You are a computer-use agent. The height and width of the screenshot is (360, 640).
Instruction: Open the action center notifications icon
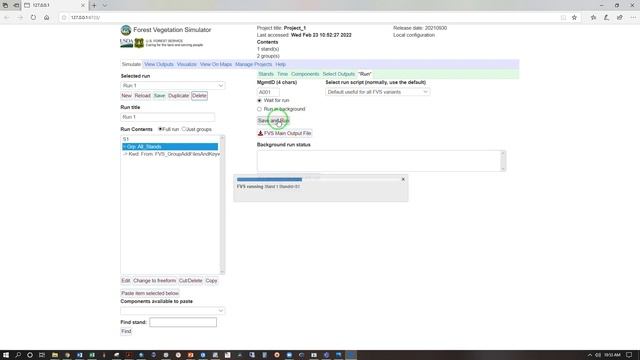tap(629, 355)
